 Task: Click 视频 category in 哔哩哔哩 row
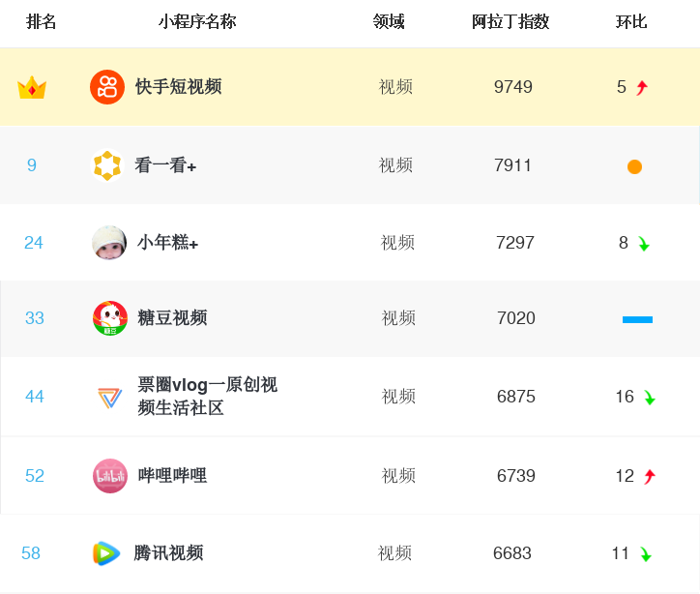(398, 476)
